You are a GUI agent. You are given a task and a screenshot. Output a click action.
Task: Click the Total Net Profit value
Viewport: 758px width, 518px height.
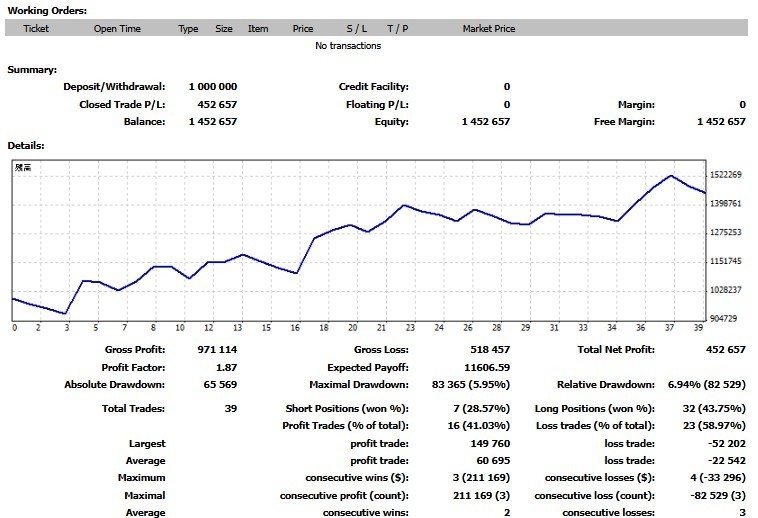click(725, 350)
